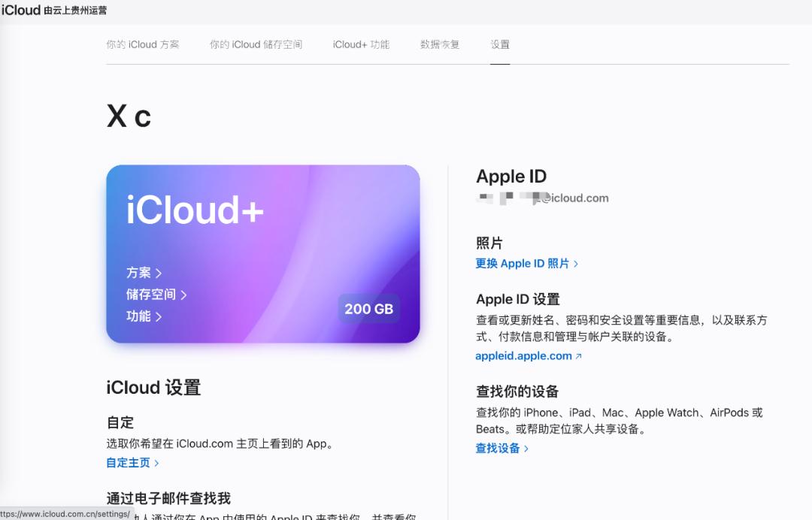Click the 自定主页 link
812x520 pixels.
click(x=132, y=463)
